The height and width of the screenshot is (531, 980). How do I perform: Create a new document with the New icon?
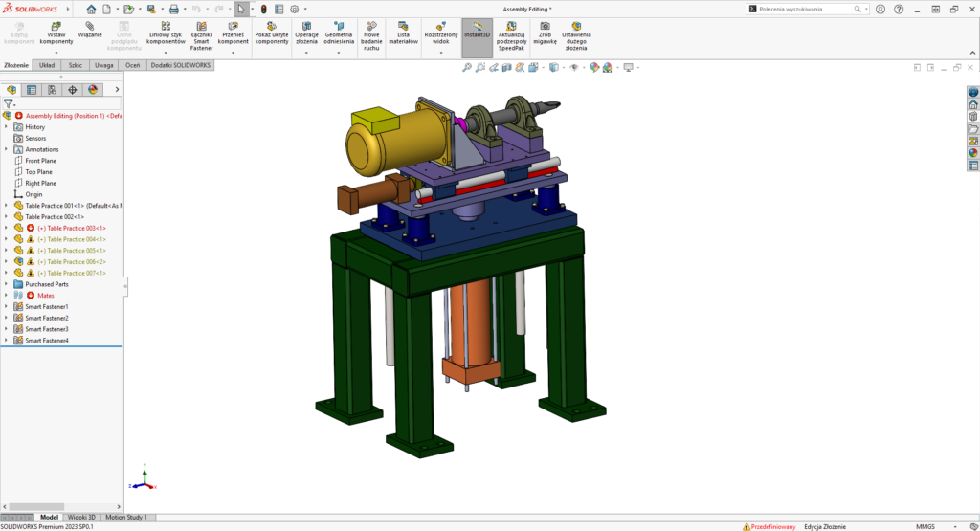click(107, 10)
